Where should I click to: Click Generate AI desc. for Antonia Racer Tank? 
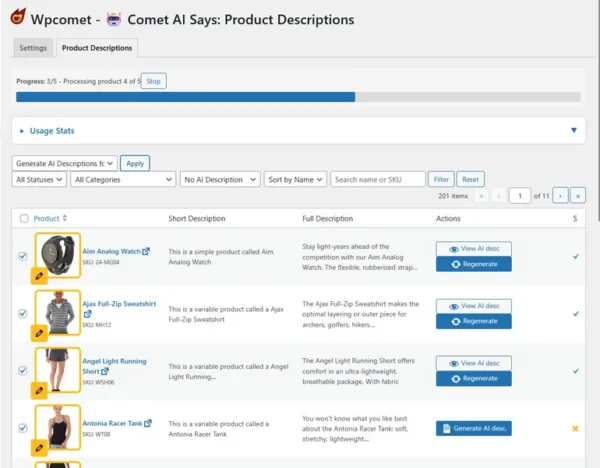(x=474, y=428)
